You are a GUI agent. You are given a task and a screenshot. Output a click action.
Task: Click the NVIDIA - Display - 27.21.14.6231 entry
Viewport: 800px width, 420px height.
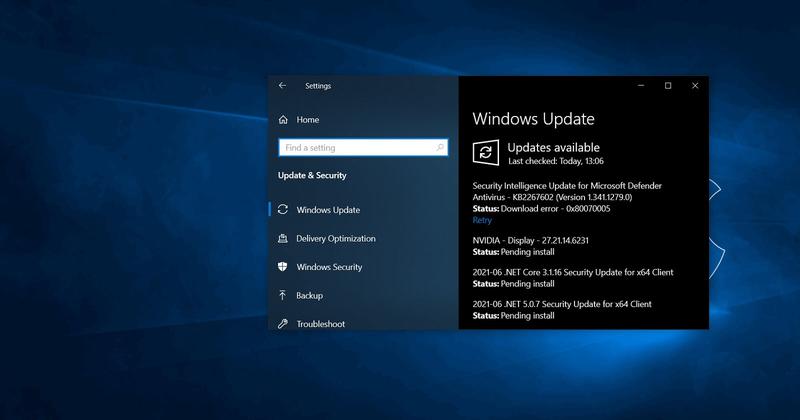tap(530, 240)
